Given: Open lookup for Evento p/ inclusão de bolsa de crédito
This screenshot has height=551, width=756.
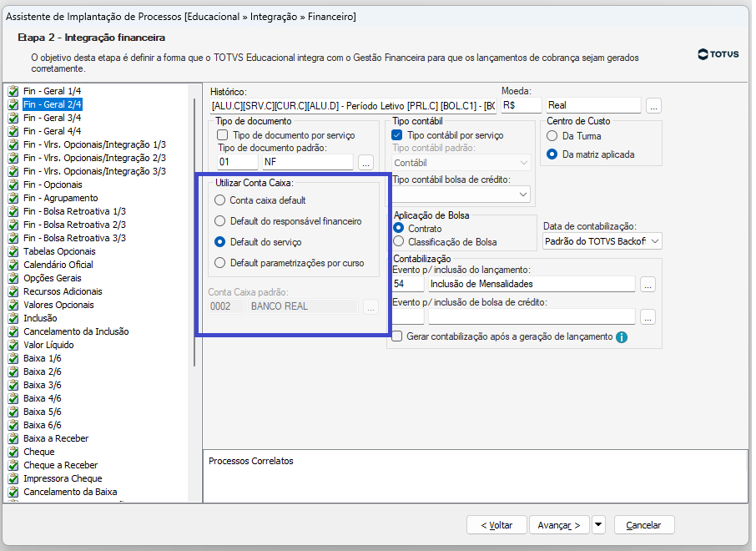Looking at the screenshot, I should pyautogui.click(x=648, y=317).
